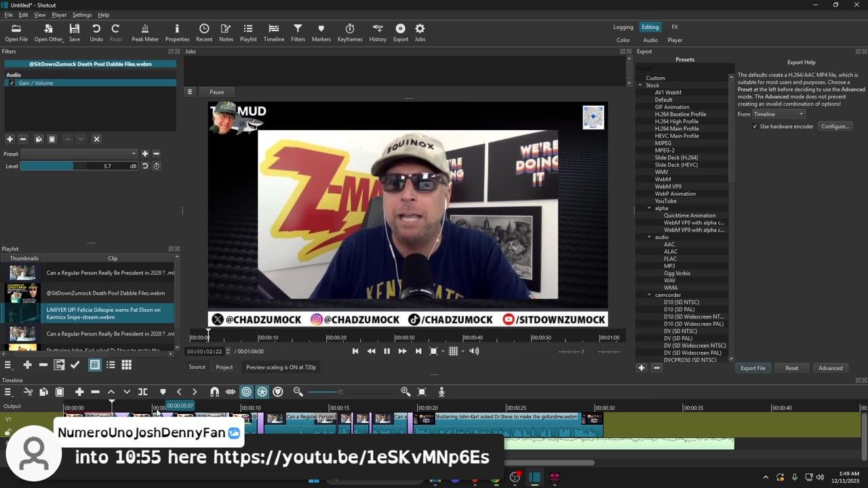Reset the Level value to default
Screen dimensions: 868x488
pos(145,166)
